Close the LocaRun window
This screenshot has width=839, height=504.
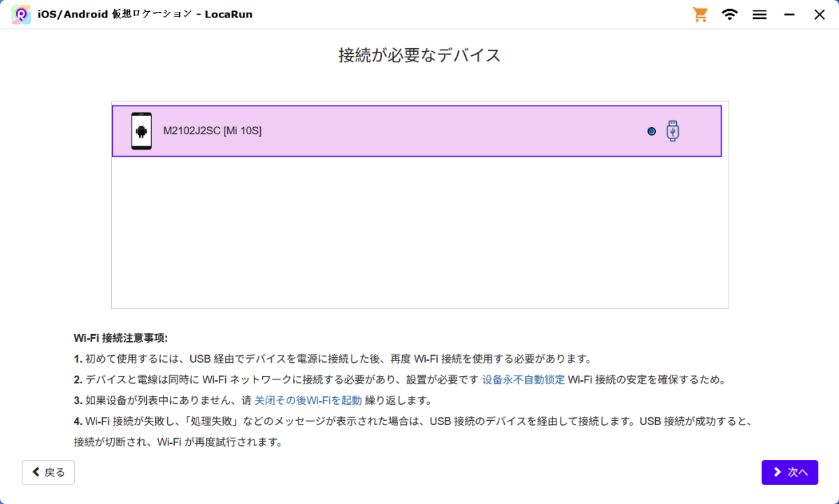tap(819, 15)
